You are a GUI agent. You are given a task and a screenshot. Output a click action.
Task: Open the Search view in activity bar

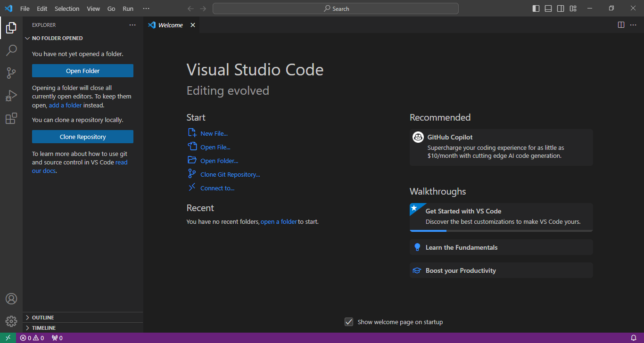pyautogui.click(x=11, y=50)
